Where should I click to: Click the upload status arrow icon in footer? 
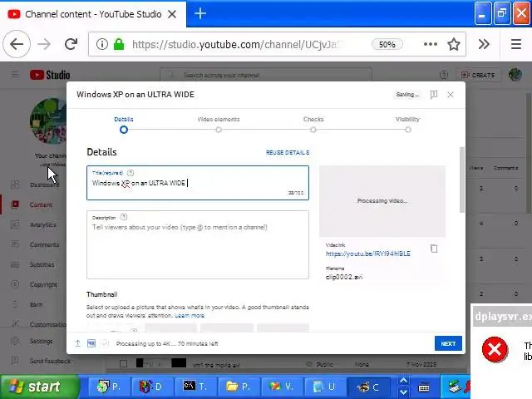(x=77, y=343)
